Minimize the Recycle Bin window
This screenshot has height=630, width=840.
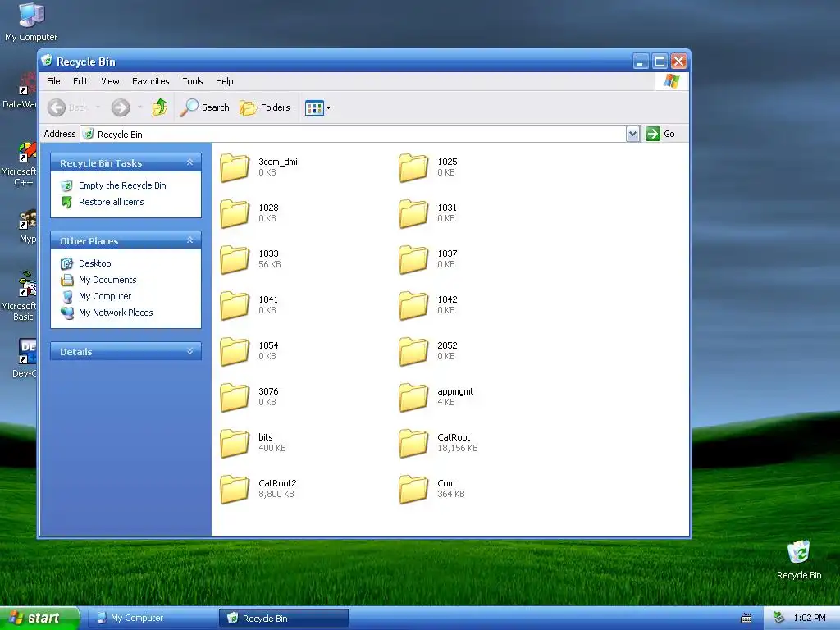[x=641, y=61]
